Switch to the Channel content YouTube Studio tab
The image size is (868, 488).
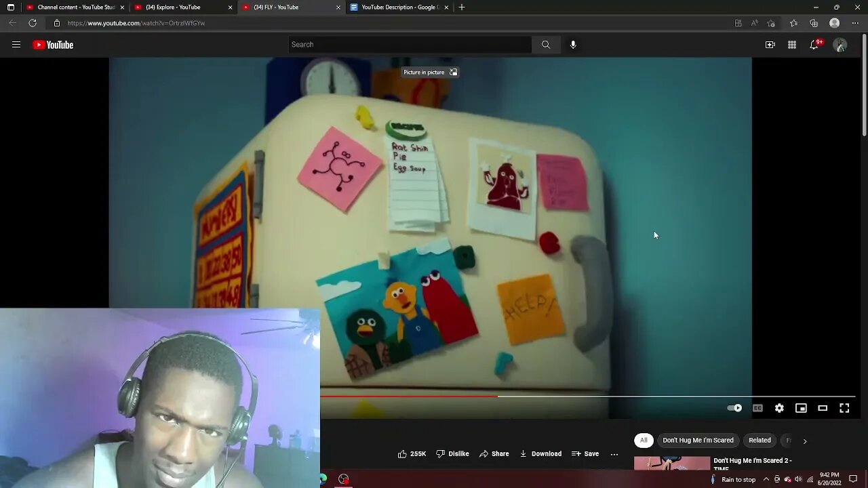(x=75, y=7)
